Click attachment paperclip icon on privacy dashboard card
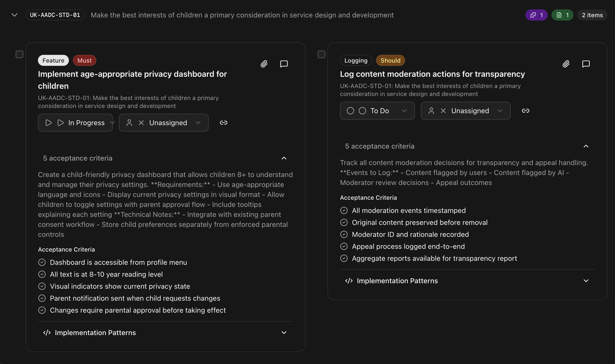Image resolution: width=615 pixels, height=364 pixels. [264, 64]
